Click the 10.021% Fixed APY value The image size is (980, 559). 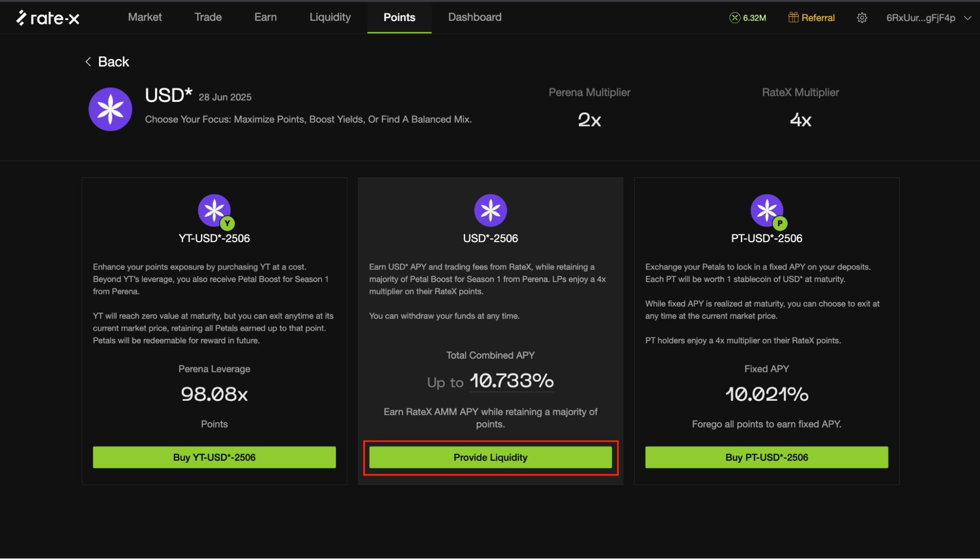pos(767,394)
